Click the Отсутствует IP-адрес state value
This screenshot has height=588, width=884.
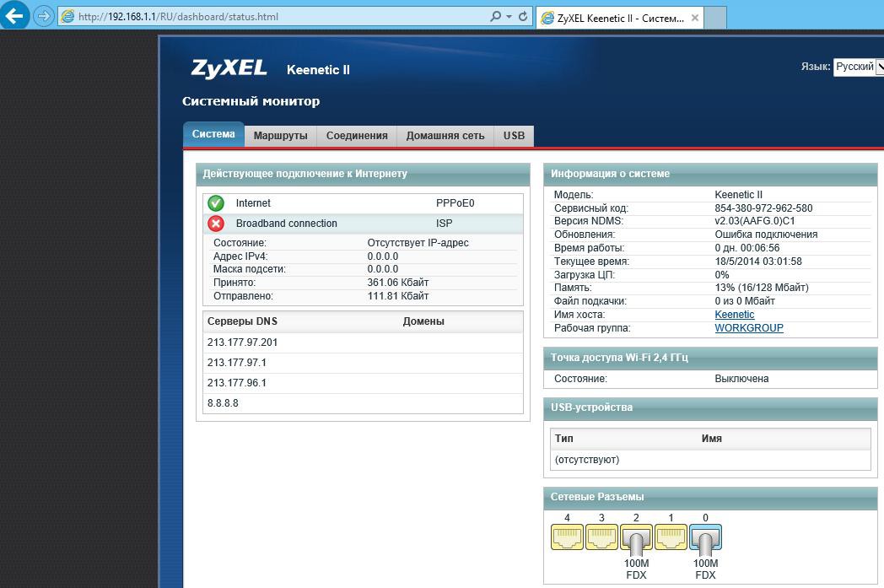pyautogui.click(x=418, y=243)
